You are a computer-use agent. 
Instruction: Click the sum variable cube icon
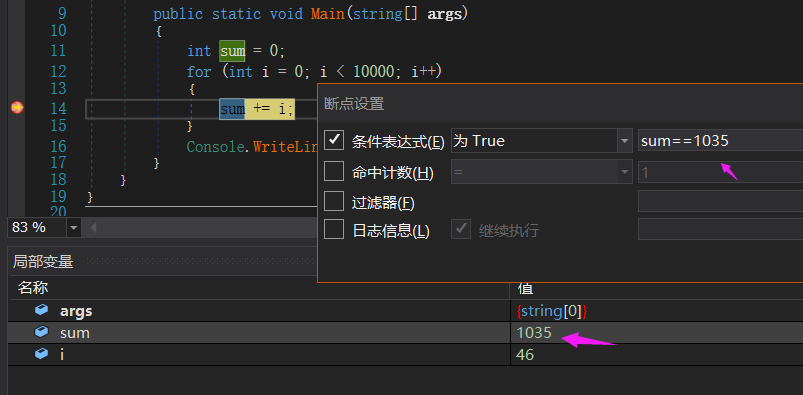pos(41,332)
